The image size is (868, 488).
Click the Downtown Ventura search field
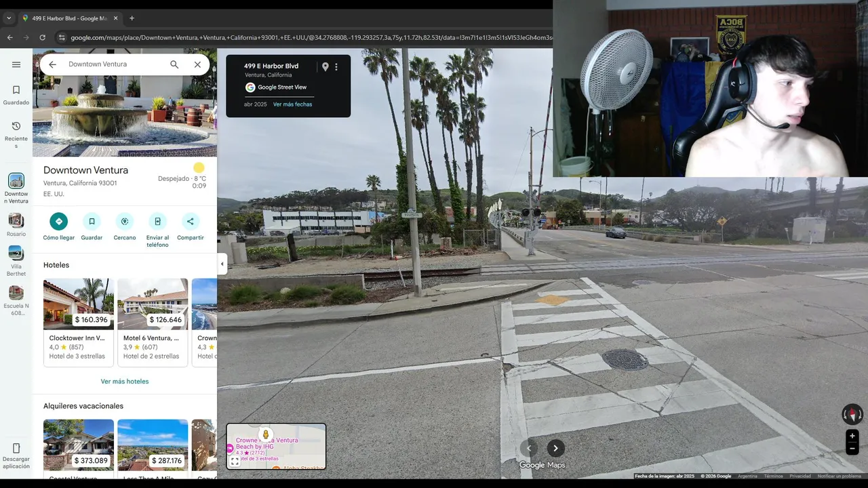pos(114,64)
